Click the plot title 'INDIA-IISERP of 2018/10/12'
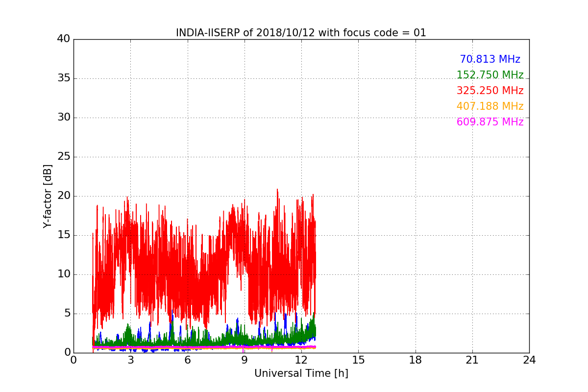Screen dimensions: 588x392 tap(246, 33)
